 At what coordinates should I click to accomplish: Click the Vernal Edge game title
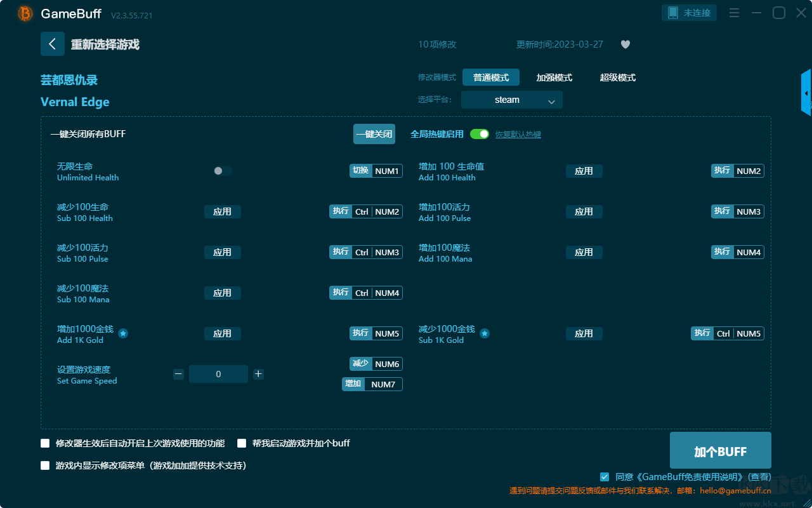coord(75,102)
